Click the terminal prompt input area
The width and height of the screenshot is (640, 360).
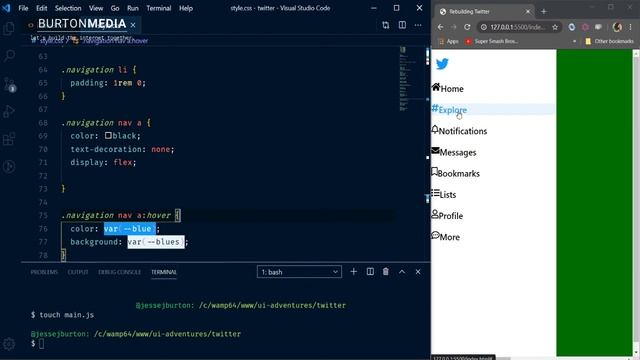[x=41, y=344]
